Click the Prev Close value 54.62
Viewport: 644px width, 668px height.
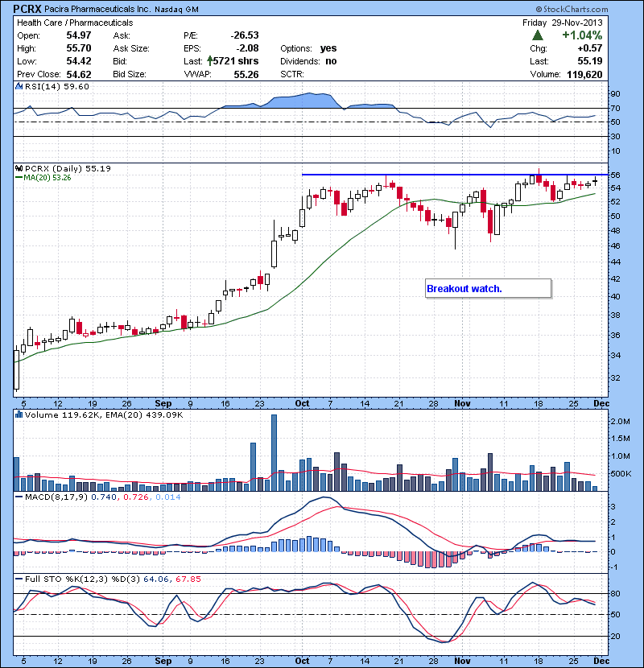click(x=79, y=74)
